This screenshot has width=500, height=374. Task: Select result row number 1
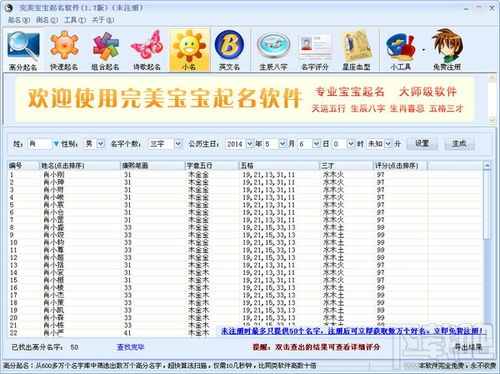[x=245, y=174]
